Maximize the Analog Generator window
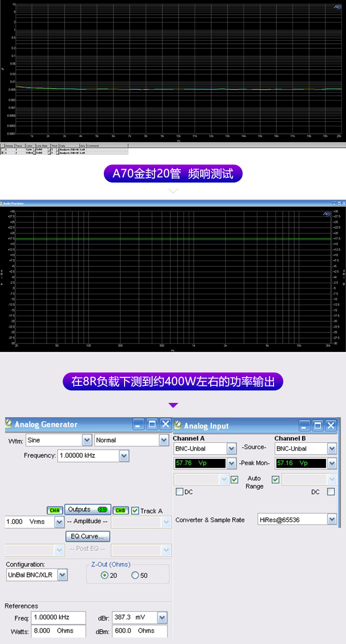 [x=152, y=424]
